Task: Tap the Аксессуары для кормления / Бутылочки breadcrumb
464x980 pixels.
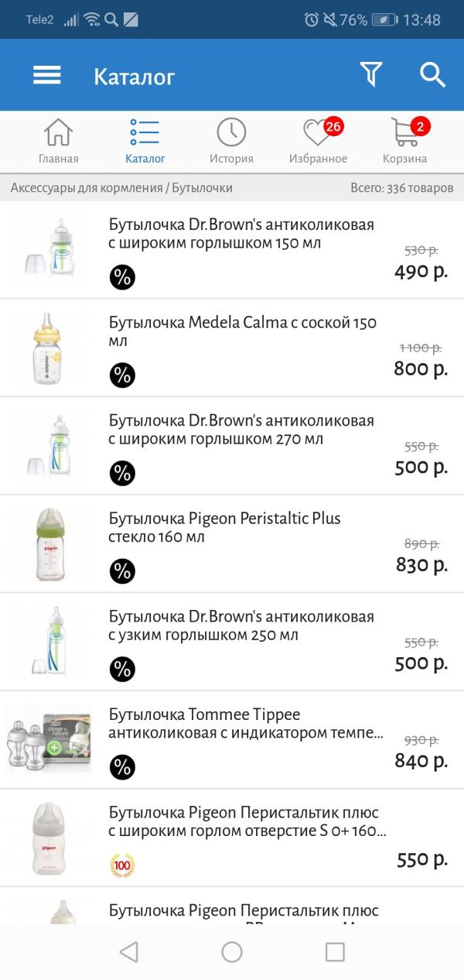Action: pyautogui.click(x=121, y=188)
